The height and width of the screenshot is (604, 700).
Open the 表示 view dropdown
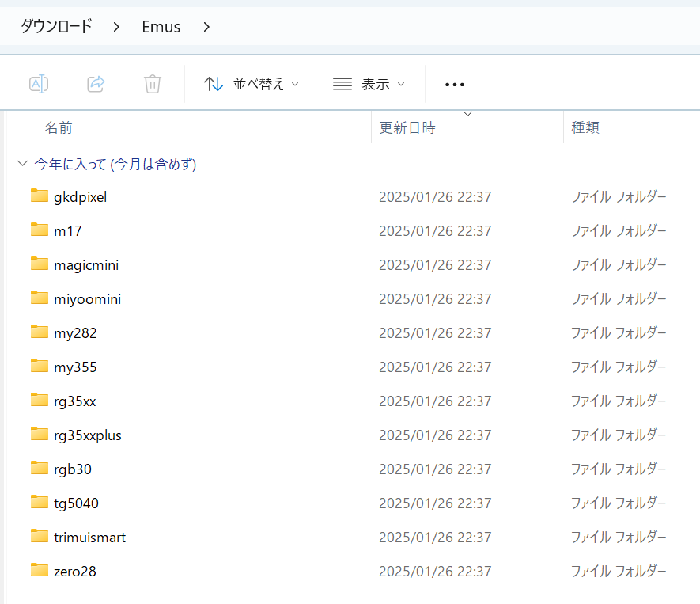[369, 84]
